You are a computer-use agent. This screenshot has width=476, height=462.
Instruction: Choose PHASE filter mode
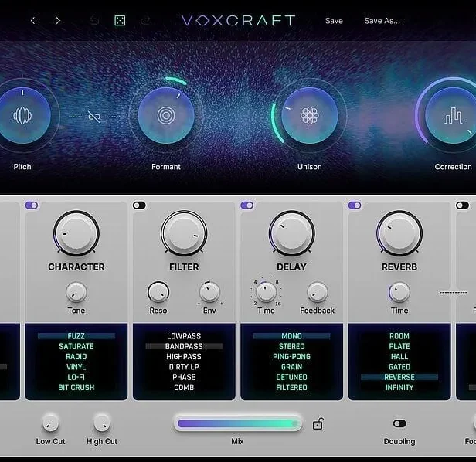pyautogui.click(x=184, y=377)
